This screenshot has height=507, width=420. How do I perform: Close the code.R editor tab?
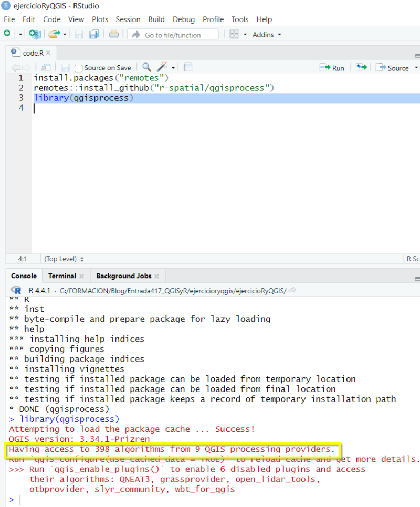[x=48, y=52]
